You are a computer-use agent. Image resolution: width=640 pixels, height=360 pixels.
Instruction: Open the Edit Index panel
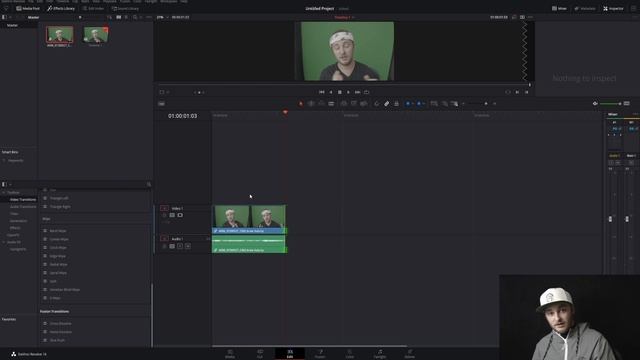point(93,8)
